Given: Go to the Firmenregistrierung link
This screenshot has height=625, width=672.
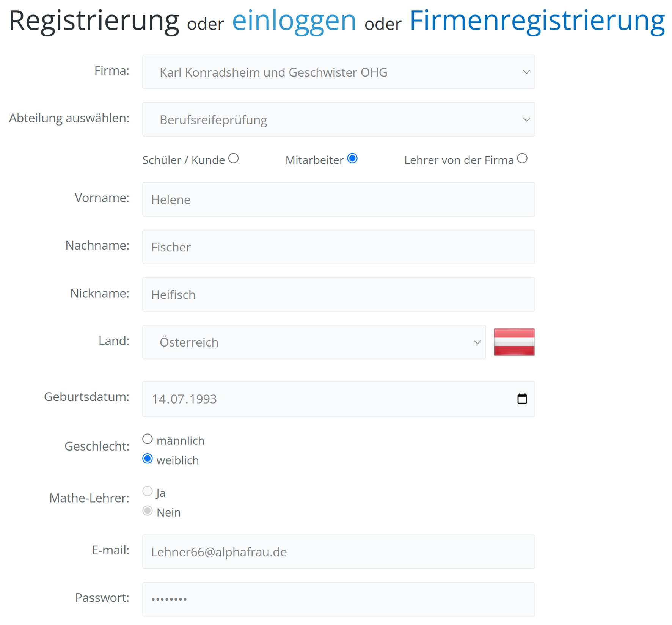Looking at the screenshot, I should point(537,20).
